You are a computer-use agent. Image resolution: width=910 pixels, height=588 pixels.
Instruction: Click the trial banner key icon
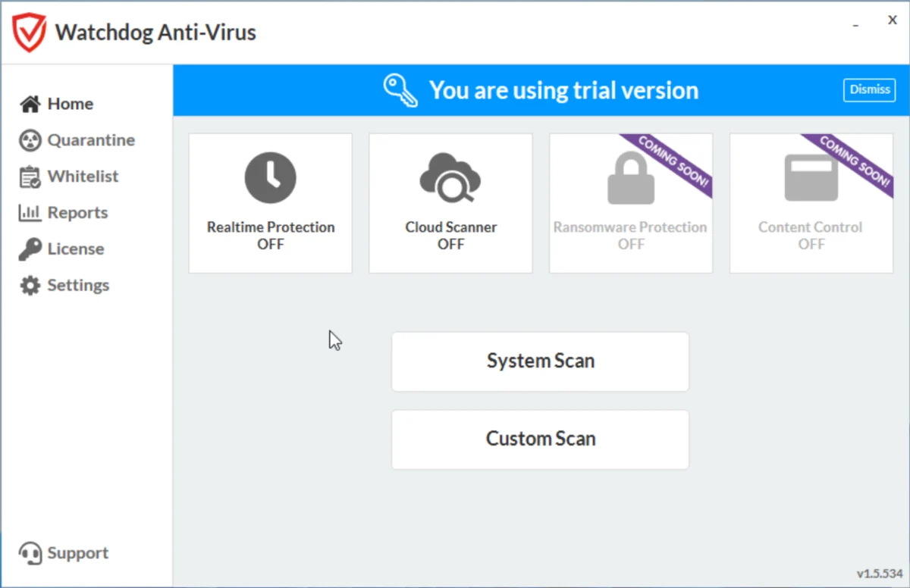[400, 91]
